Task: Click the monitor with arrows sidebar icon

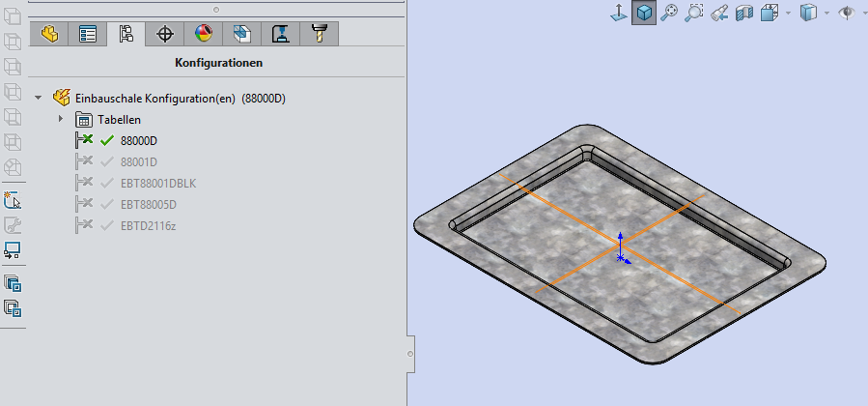Action: 13,250
